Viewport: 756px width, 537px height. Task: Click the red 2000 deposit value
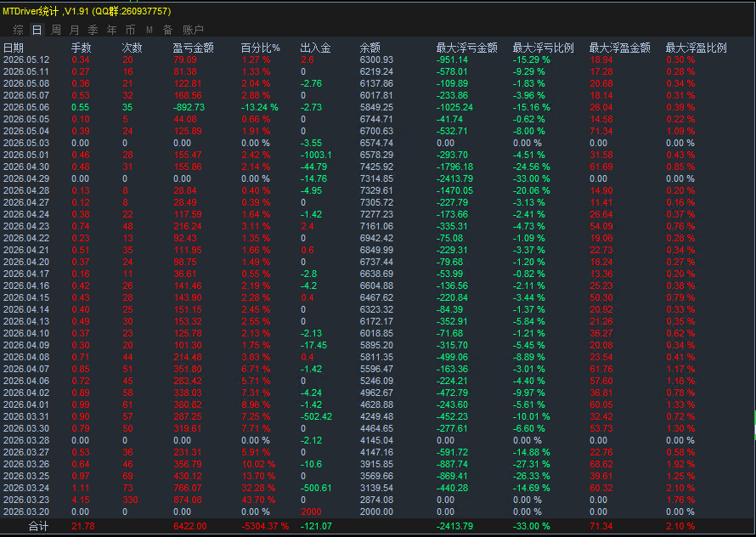(311, 512)
